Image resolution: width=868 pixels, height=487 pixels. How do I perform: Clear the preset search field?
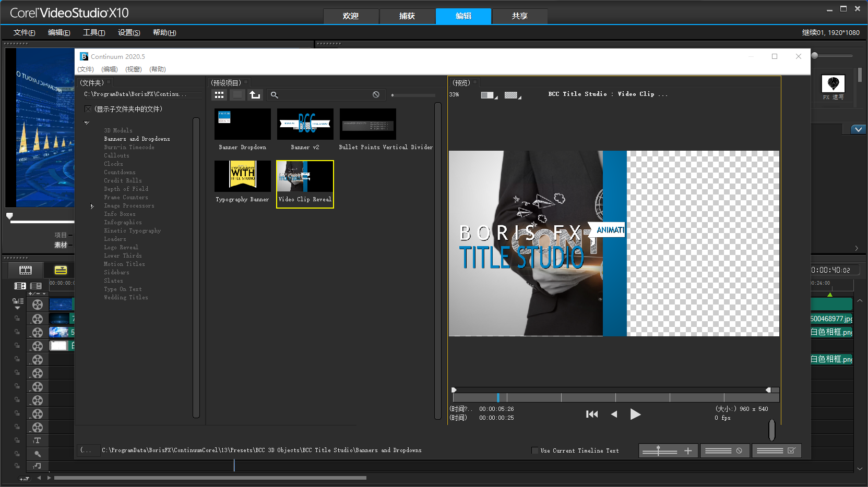tap(376, 95)
